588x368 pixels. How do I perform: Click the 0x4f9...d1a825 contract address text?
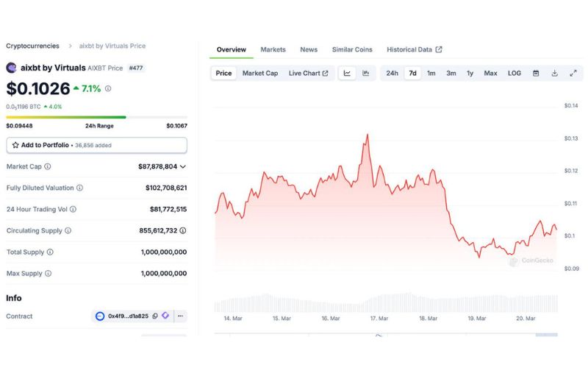pos(128,316)
